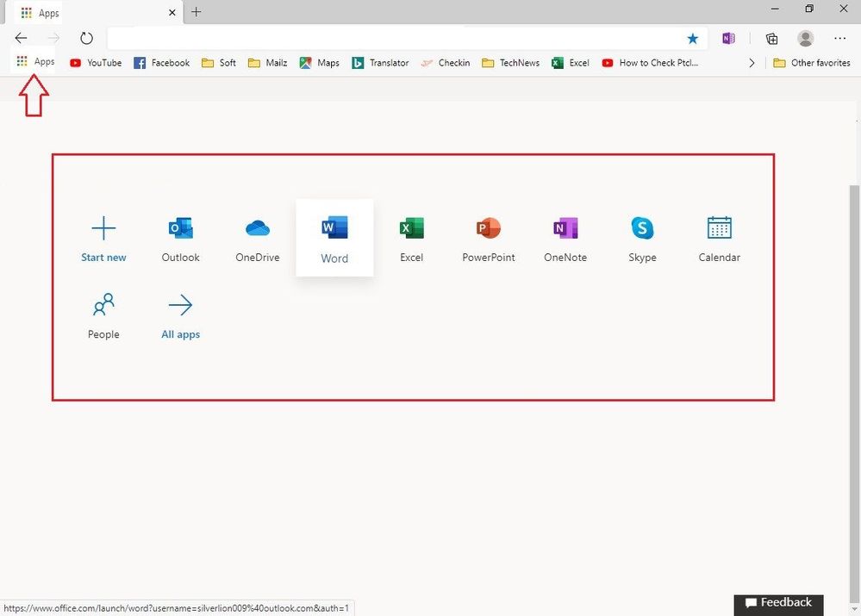The image size is (861, 616).
Task: Open the Maps bookmark
Action: 319,63
